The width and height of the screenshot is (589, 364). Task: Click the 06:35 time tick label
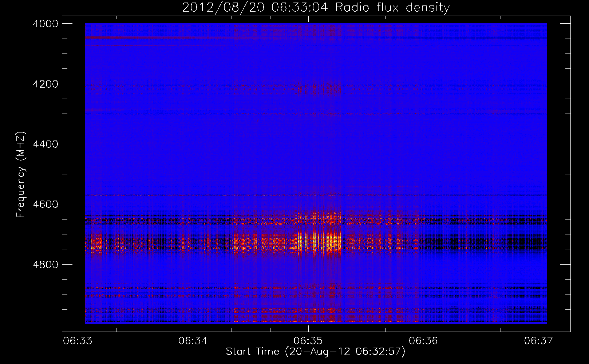[308, 341]
